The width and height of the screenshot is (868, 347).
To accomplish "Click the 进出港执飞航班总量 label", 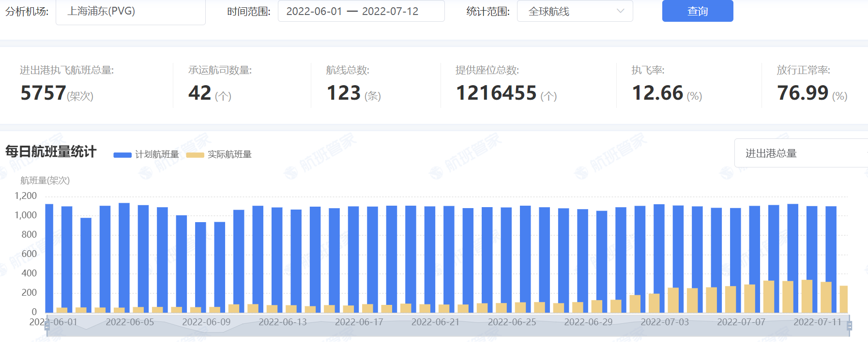I will 67,70.
